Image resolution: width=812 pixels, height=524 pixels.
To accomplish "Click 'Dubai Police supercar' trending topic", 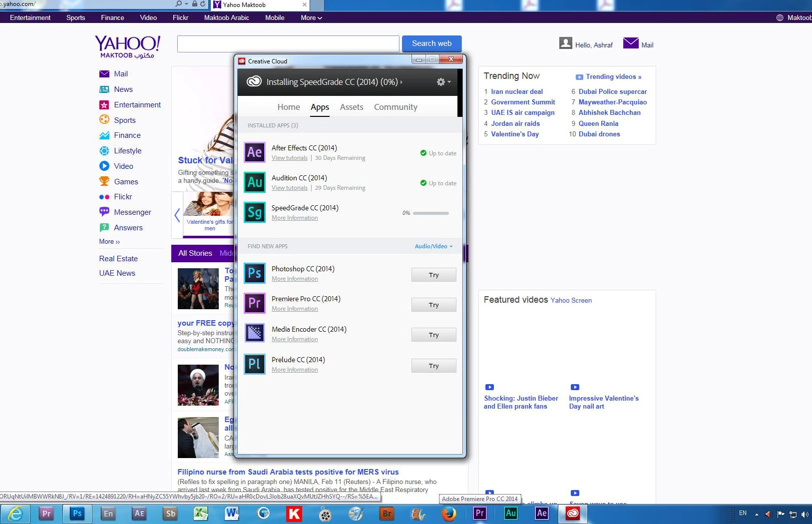I will pyautogui.click(x=613, y=91).
